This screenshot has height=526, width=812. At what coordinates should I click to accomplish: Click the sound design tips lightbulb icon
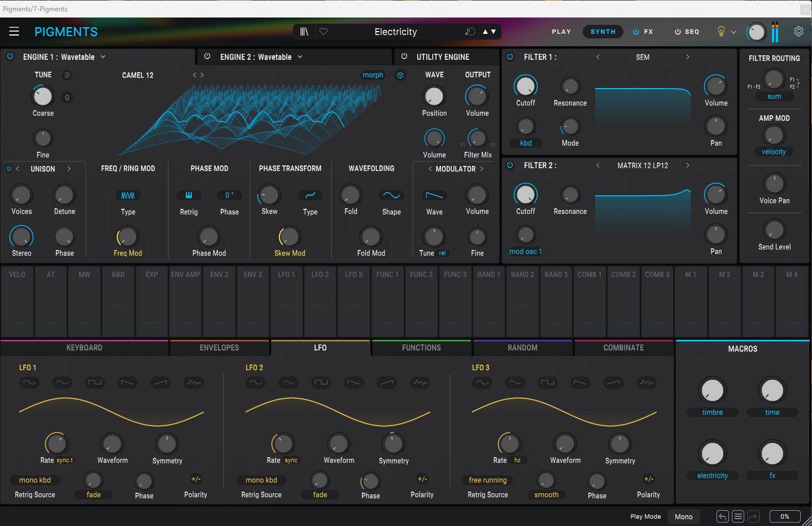pyautogui.click(x=721, y=32)
